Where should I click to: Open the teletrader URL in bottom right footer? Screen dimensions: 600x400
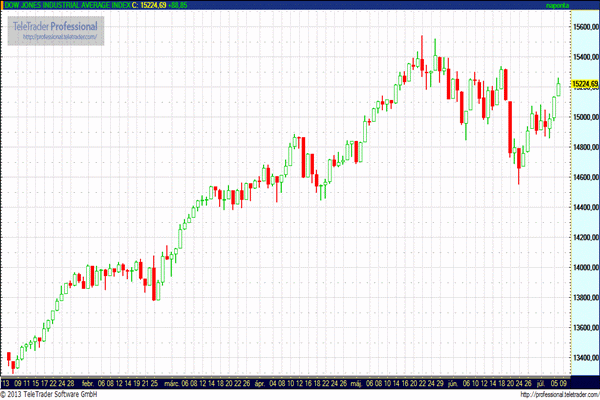[548, 393]
